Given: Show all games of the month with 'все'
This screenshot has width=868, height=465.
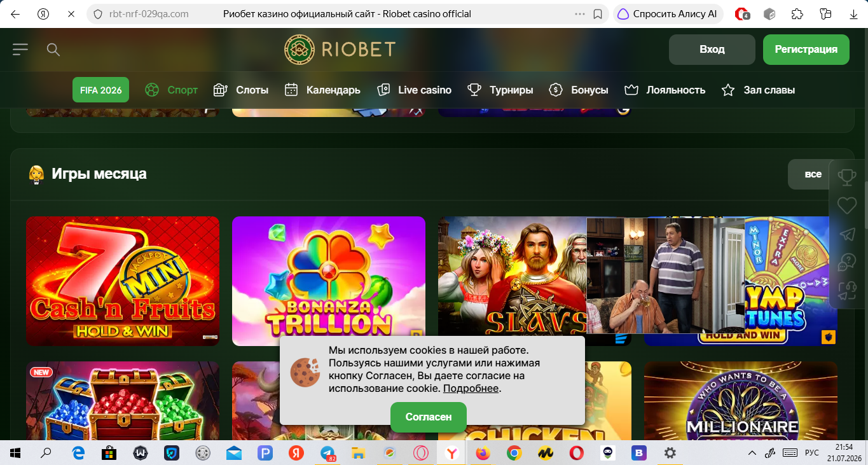Looking at the screenshot, I should click(813, 174).
